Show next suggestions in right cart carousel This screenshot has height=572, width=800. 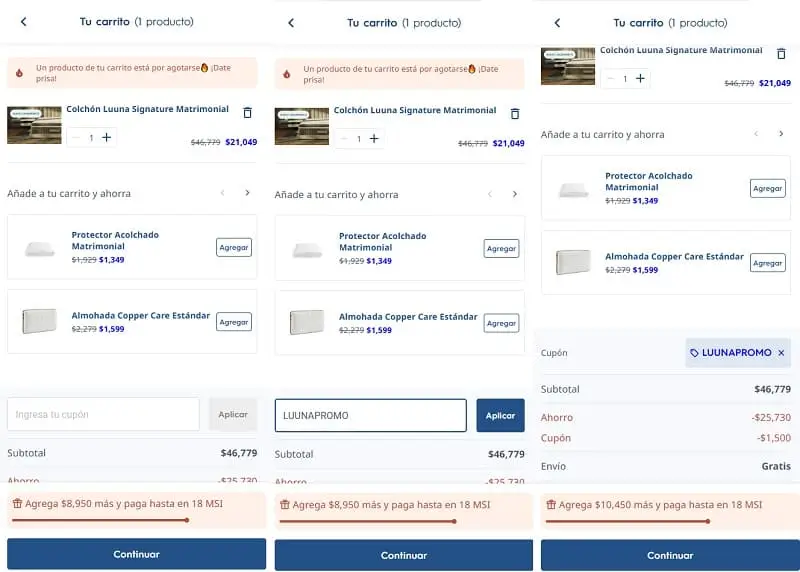781,134
